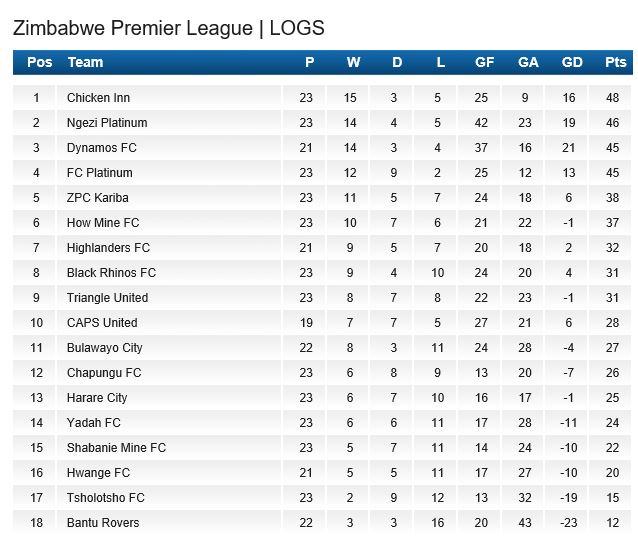Select the Chicken Inn team name
The image size is (638, 544).
click(x=98, y=98)
